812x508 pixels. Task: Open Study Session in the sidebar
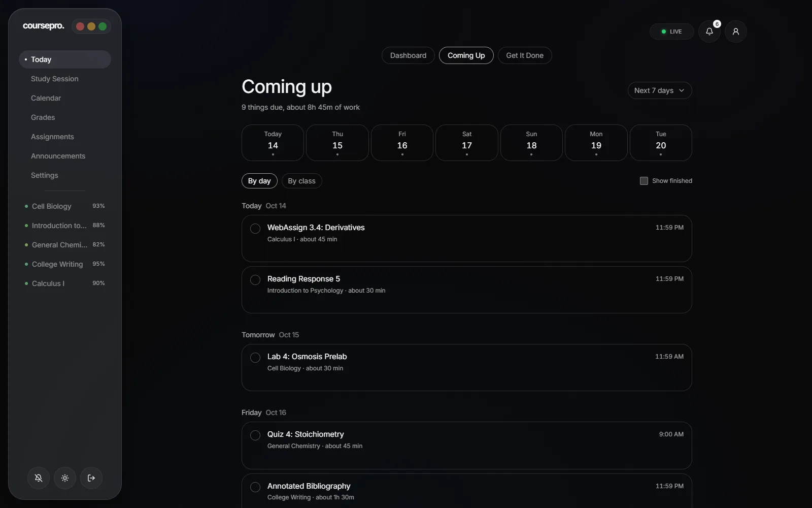click(x=65, y=79)
